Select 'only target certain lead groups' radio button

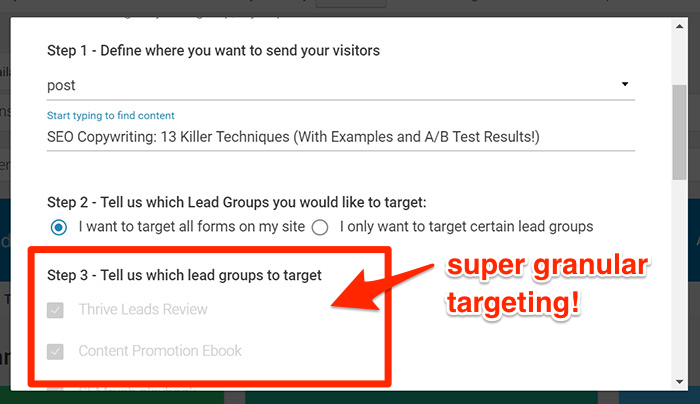320,227
